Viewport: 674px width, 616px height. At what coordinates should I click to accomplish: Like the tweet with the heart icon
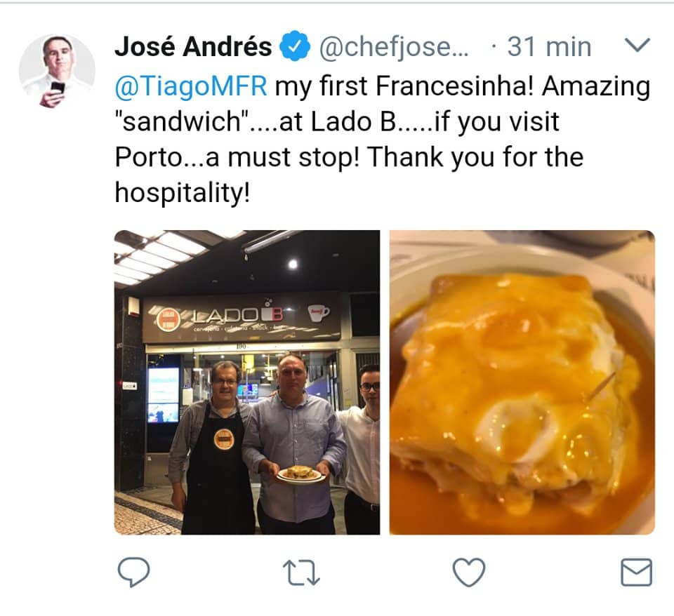[468, 573]
